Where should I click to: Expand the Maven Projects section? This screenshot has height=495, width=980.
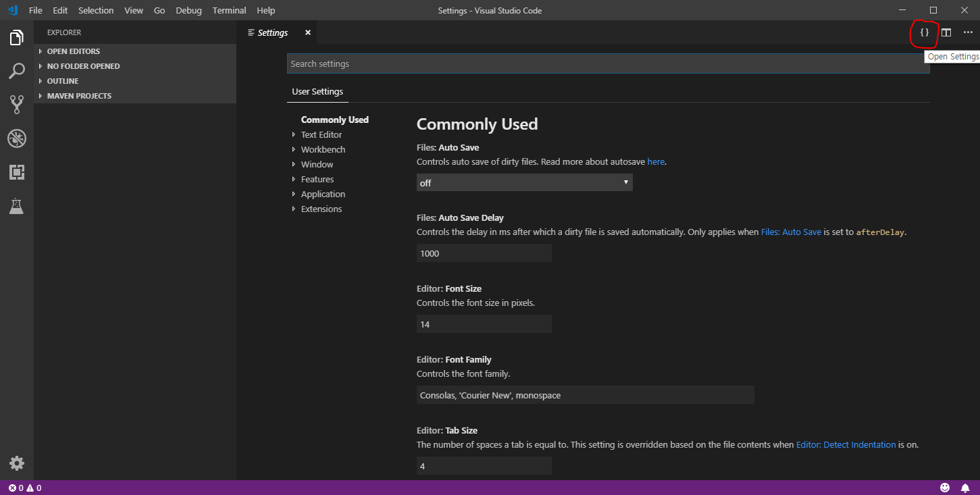pyautogui.click(x=135, y=96)
